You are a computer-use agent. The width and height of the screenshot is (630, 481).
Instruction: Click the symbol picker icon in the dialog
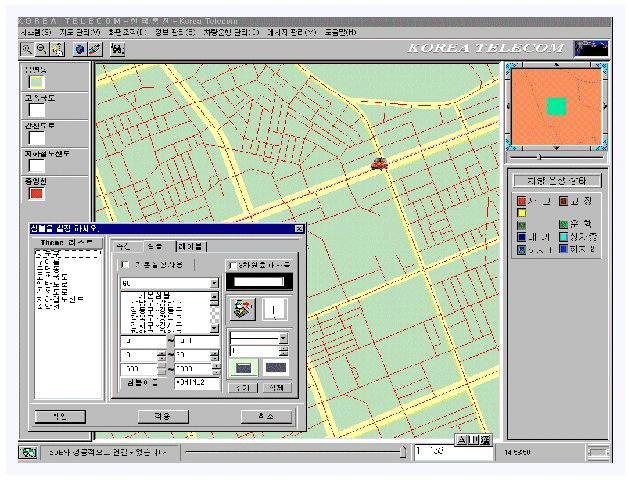[x=241, y=309]
